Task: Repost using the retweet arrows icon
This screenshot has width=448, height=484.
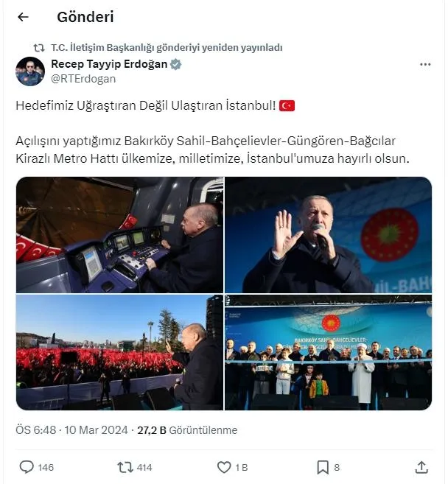Action: pos(125,467)
